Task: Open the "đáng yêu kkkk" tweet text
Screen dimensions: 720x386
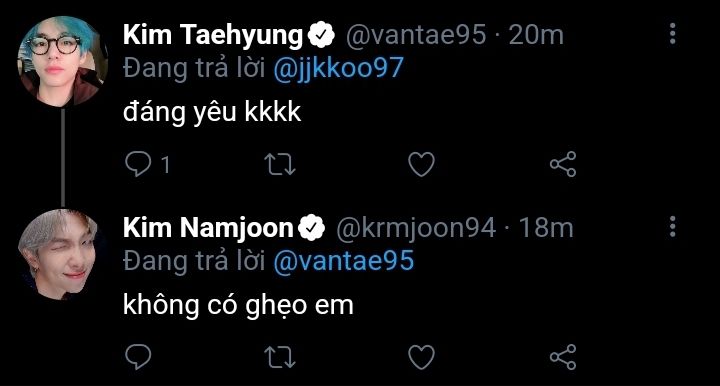Action: click(x=212, y=113)
